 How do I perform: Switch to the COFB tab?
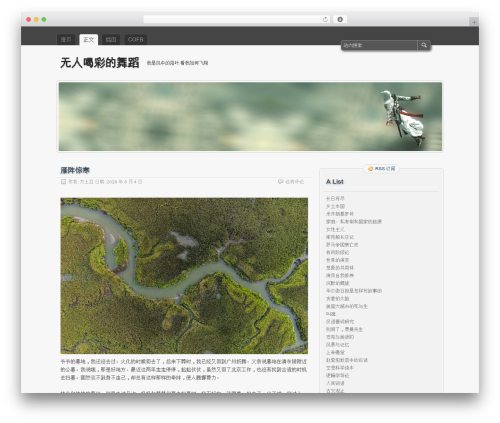pos(136,39)
